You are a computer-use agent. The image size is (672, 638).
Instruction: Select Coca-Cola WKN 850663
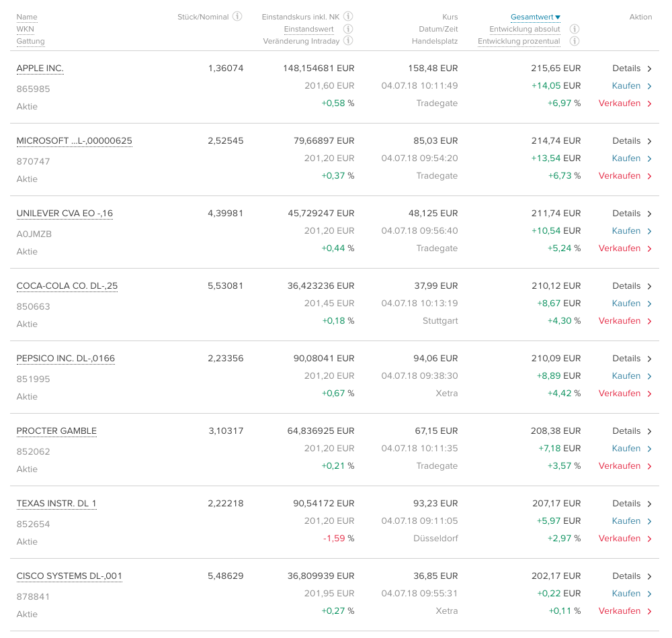pos(34,307)
